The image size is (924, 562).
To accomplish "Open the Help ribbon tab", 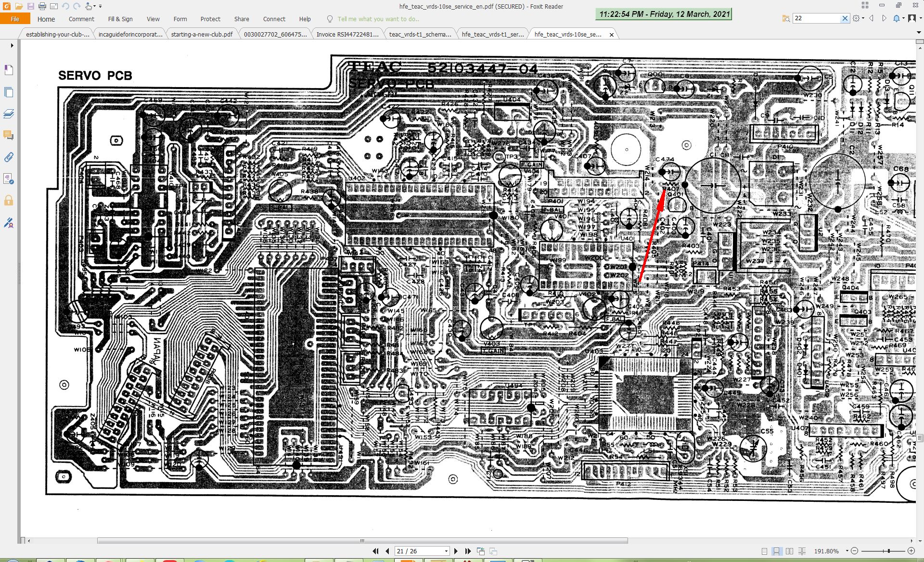I will (x=305, y=19).
